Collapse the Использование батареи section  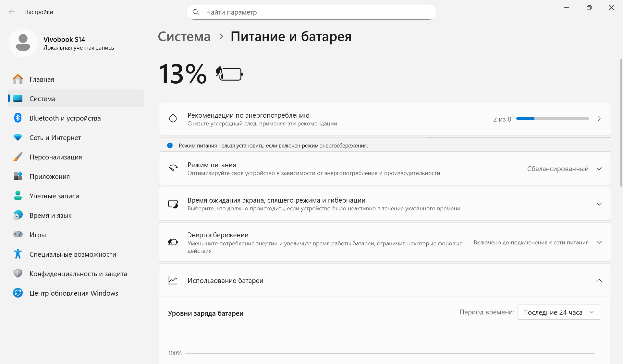point(599,281)
